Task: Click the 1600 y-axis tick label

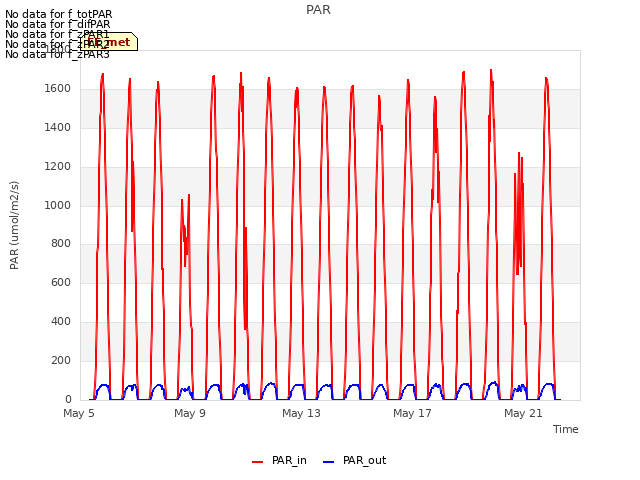Action: click(x=58, y=89)
